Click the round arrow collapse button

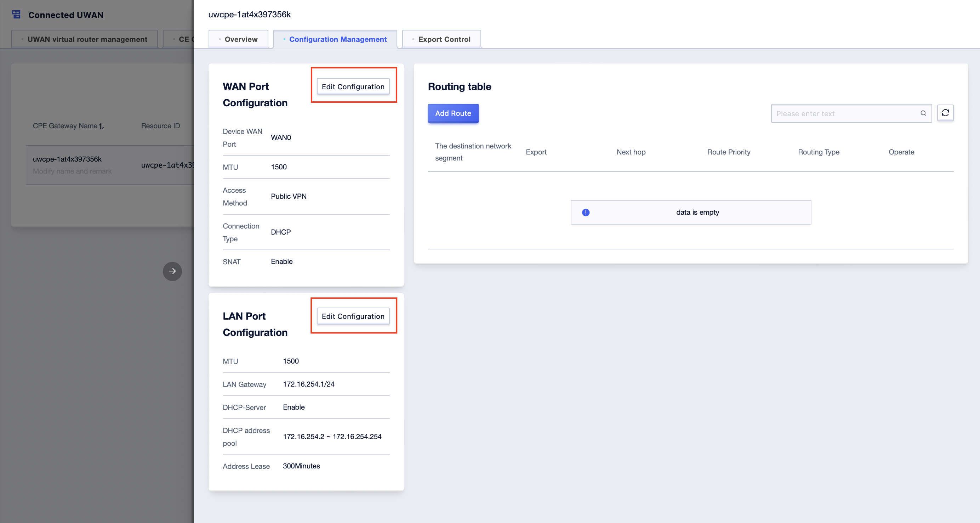[172, 271]
